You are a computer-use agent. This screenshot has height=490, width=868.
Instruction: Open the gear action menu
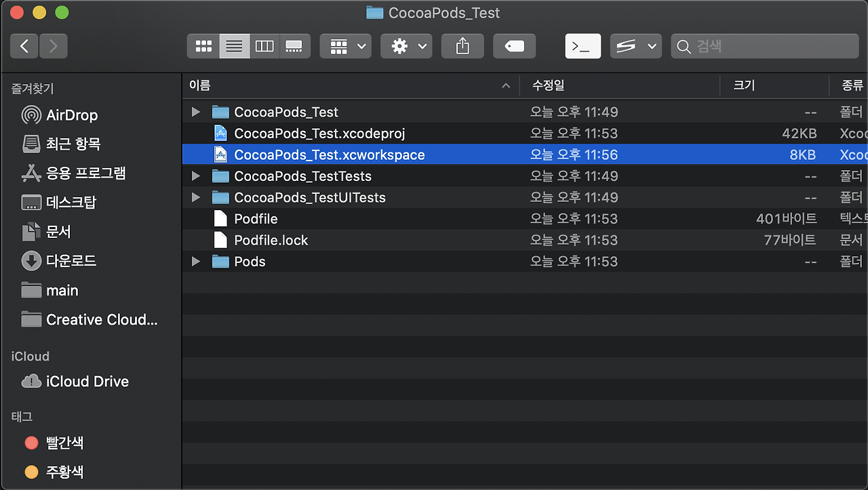[406, 46]
